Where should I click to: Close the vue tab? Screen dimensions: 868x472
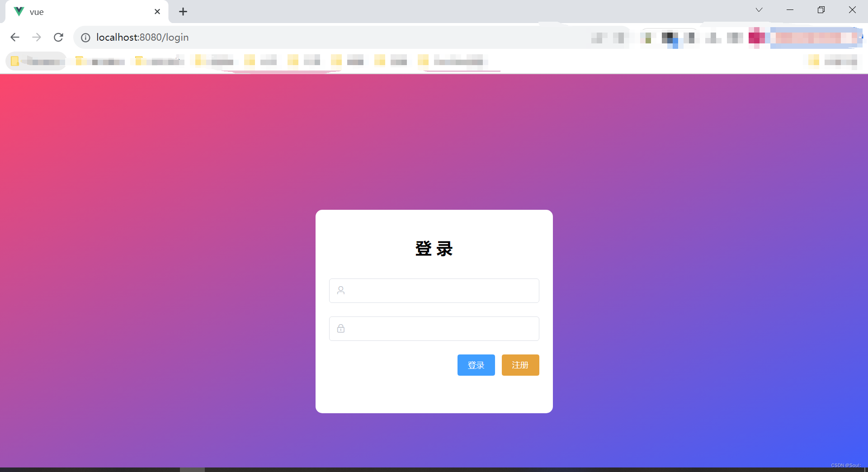157,12
